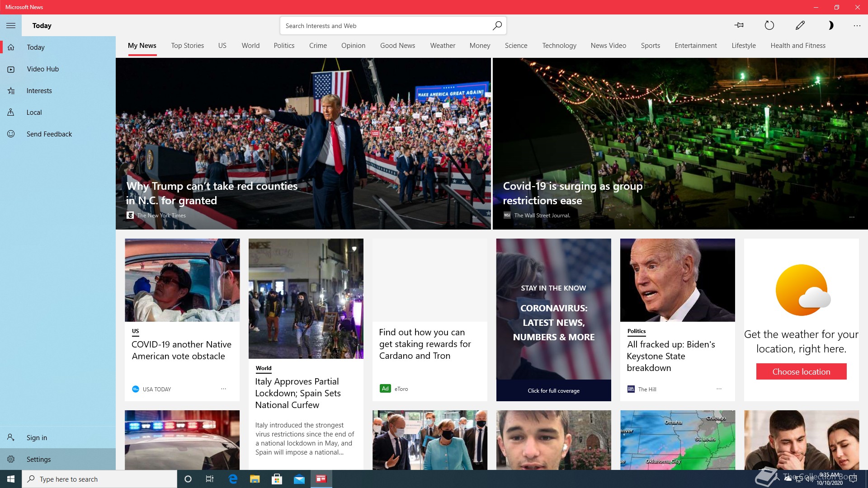Open Covid-19 is surging headline

[572, 193]
